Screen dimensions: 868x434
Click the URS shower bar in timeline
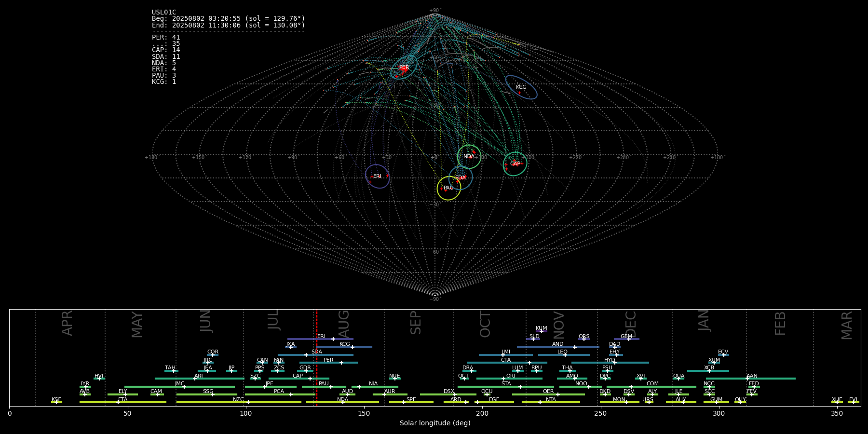(x=648, y=402)
